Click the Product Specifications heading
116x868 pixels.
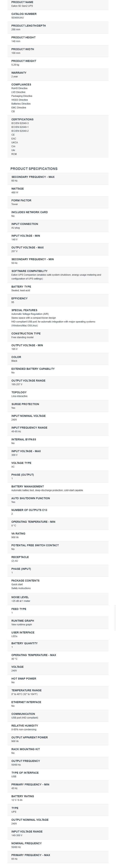click(34, 169)
